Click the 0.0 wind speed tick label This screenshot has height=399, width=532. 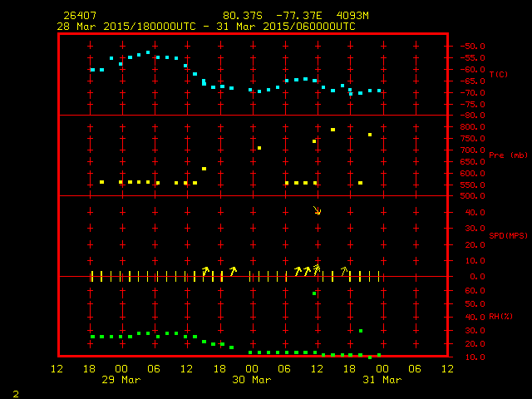point(477,277)
